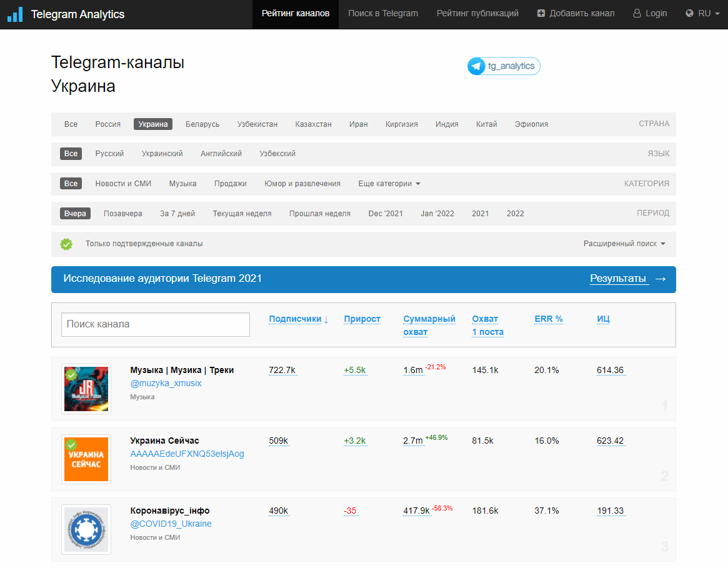Expand the Расширенный поиск options
This screenshot has height=568, width=728.
coord(624,244)
